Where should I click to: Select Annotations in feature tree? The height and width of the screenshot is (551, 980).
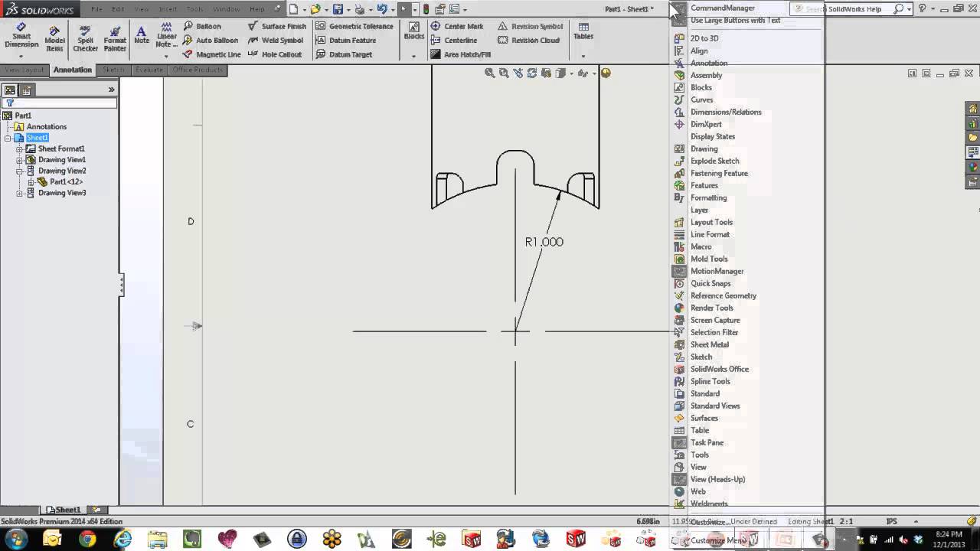click(x=46, y=126)
